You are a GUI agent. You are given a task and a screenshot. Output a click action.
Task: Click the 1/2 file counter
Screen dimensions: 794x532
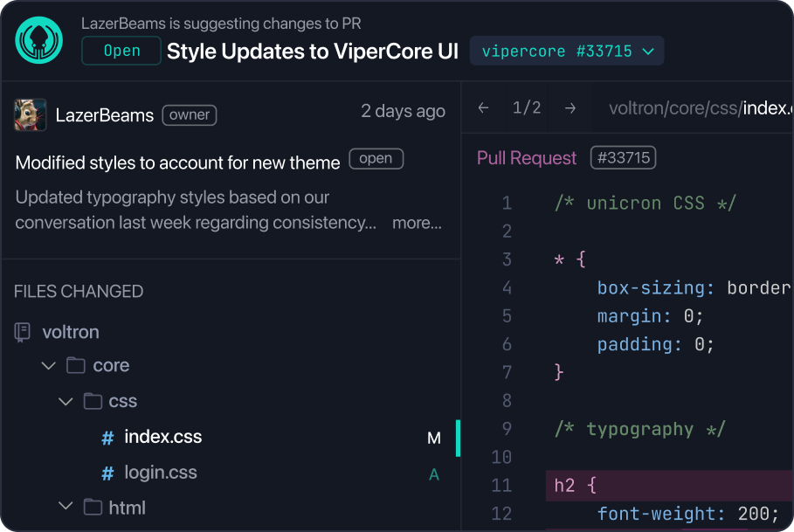pyautogui.click(x=527, y=107)
